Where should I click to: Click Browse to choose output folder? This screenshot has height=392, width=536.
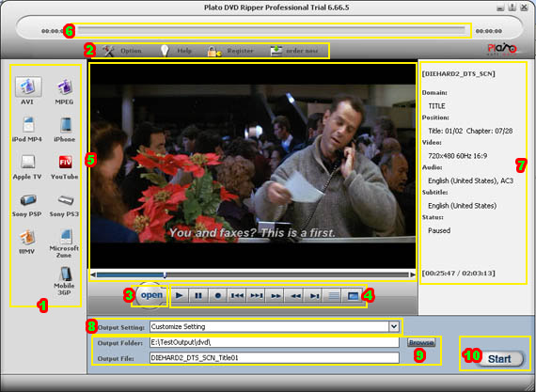pyautogui.click(x=421, y=342)
